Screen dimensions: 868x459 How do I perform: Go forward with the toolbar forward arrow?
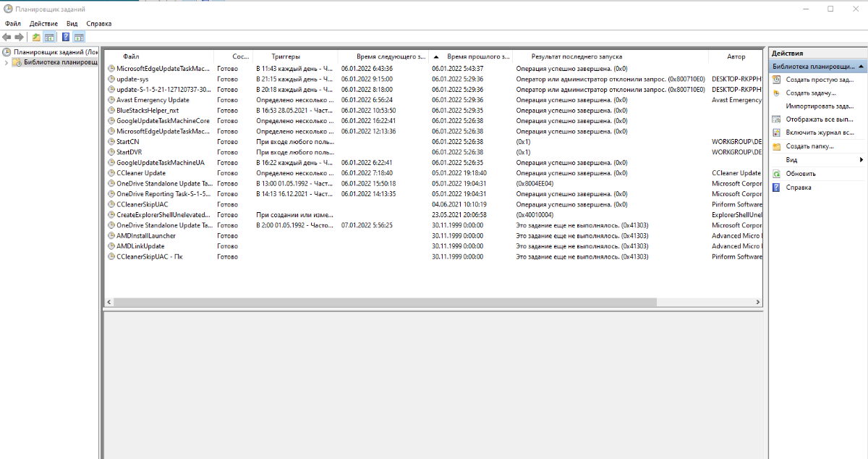click(x=20, y=37)
